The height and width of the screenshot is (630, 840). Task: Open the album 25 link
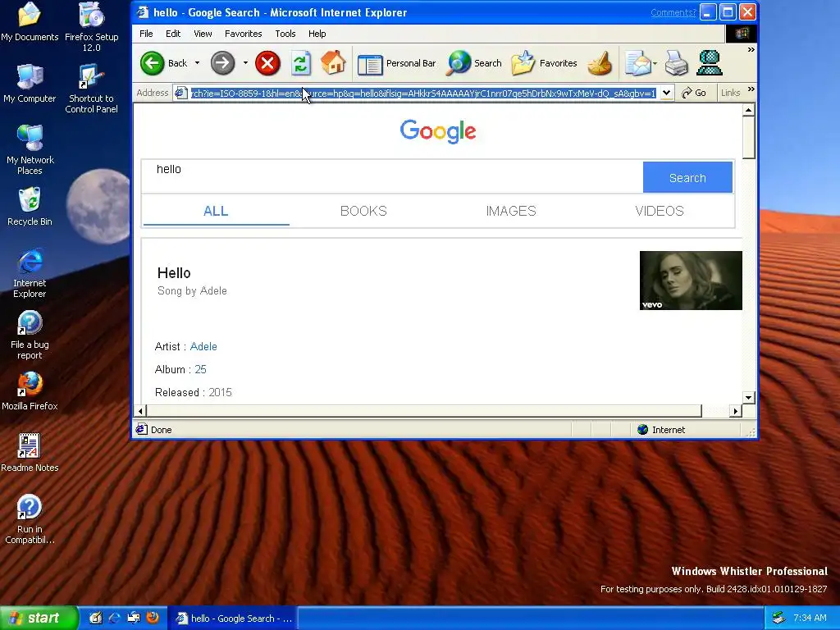point(200,370)
